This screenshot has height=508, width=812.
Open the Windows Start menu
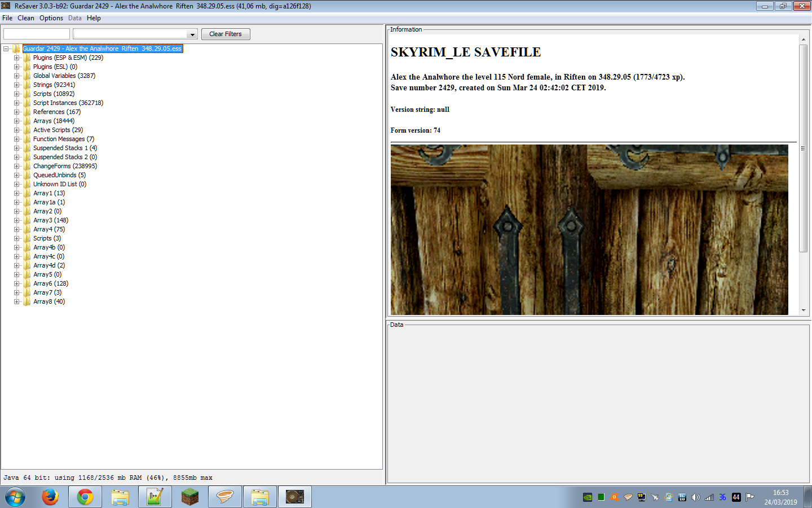click(x=15, y=497)
